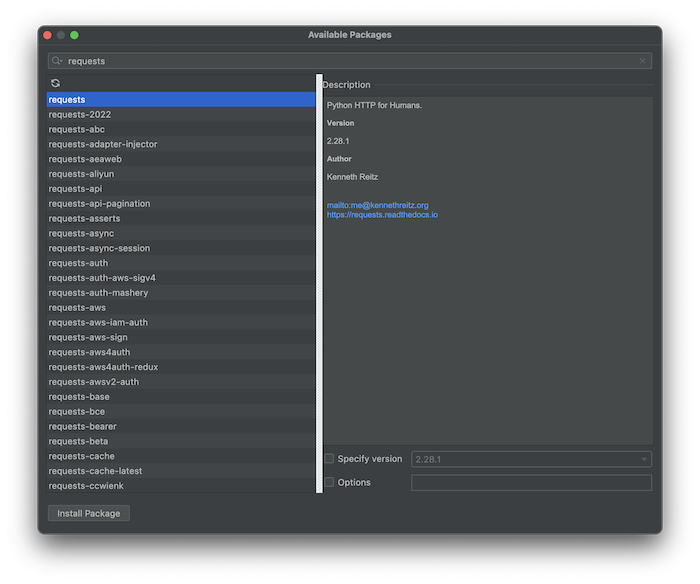
Task: Enable the Specify version checkbox
Action: pos(329,459)
